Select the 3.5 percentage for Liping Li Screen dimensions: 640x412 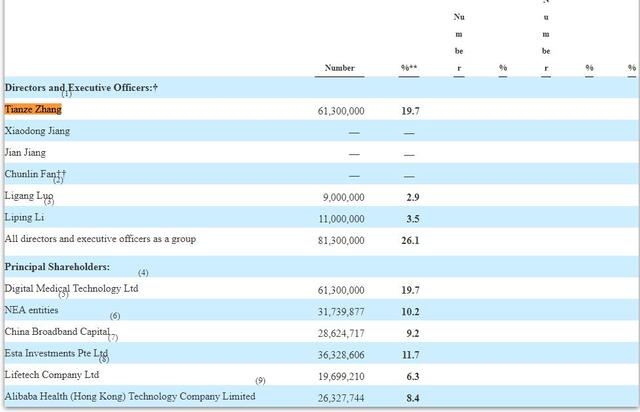click(413, 219)
